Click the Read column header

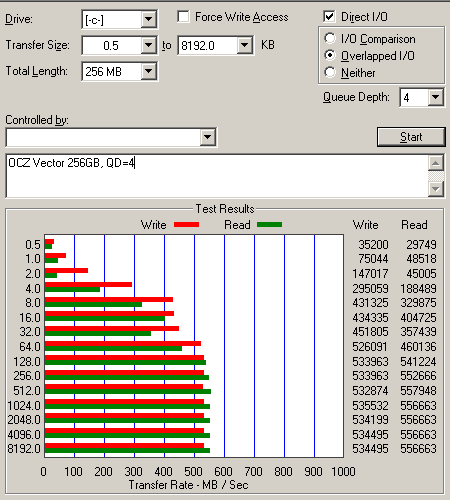pyautogui.click(x=414, y=225)
